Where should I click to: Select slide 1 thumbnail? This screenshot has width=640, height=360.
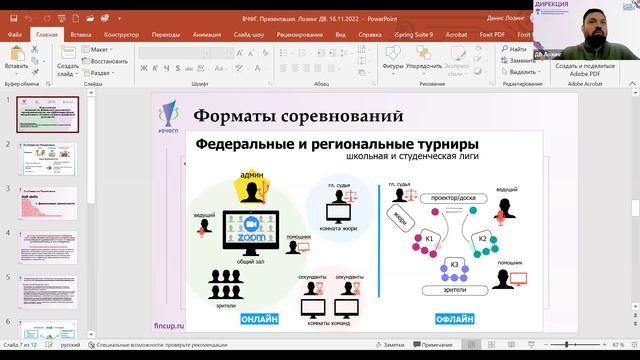click(48, 115)
